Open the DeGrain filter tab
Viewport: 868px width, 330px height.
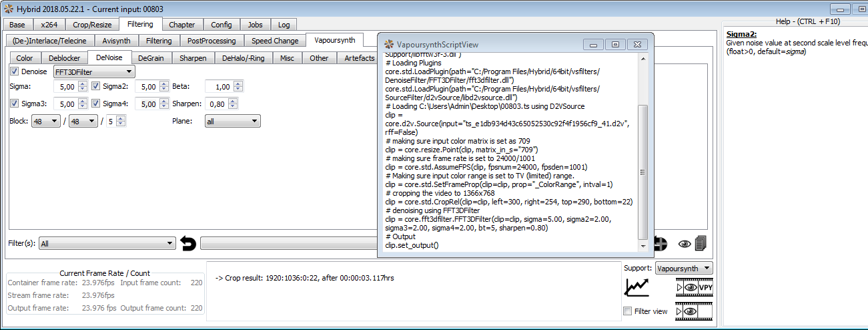(151, 58)
